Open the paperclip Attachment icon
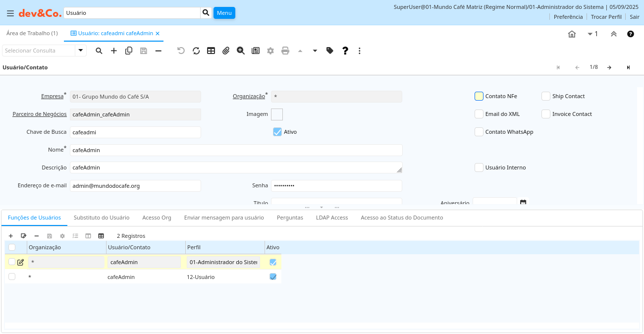Viewport: 644px width, 334px height. tap(226, 51)
